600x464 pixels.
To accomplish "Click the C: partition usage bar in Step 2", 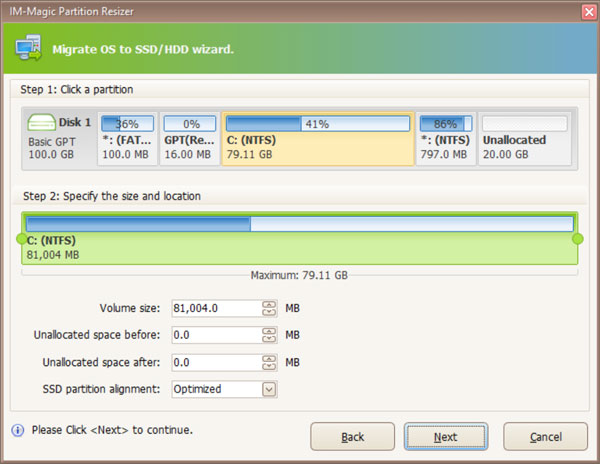I will 300,224.
